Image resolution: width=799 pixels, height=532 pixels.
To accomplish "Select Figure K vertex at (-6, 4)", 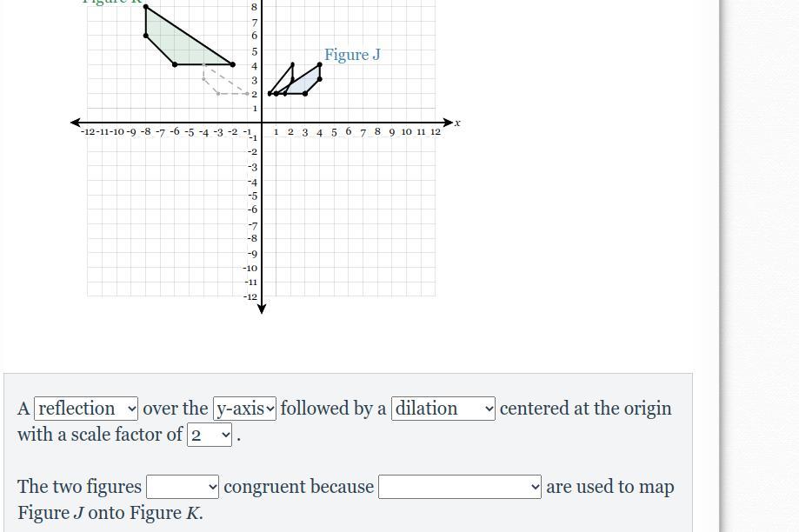I will click(175, 64).
